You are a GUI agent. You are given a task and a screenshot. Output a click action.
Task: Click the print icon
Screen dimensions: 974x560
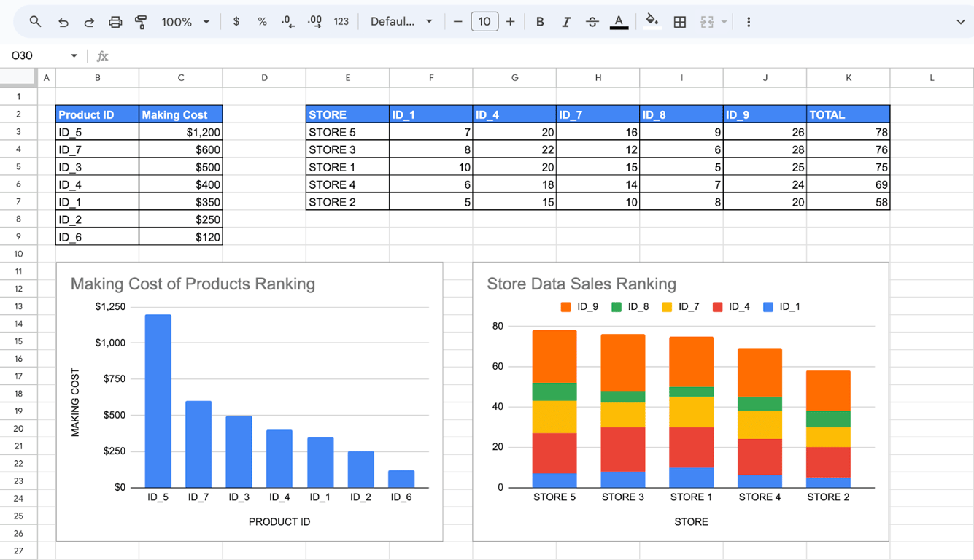coord(115,22)
